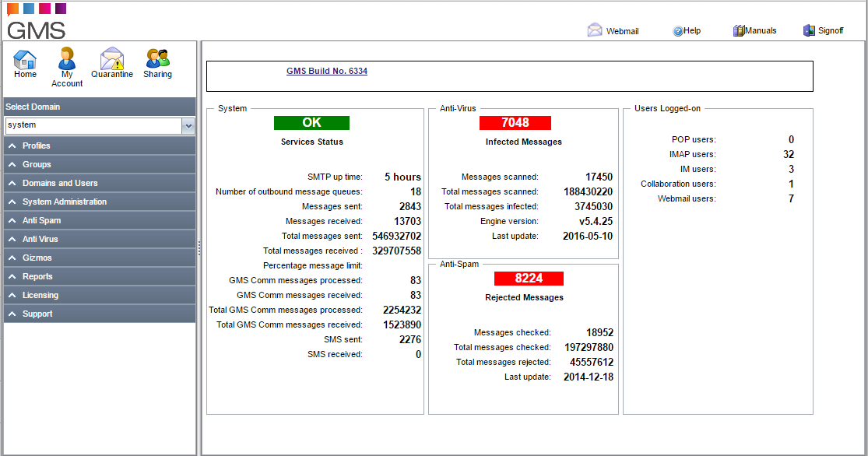The image size is (868, 456).
Task: Expand the System Administration section
Action: point(100,202)
